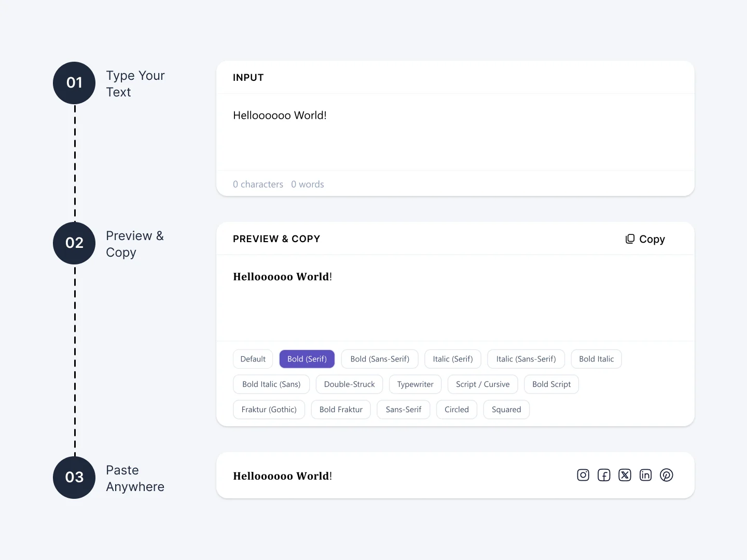
Task: Select the Bold Italic (Sans) style
Action: (271, 384)
